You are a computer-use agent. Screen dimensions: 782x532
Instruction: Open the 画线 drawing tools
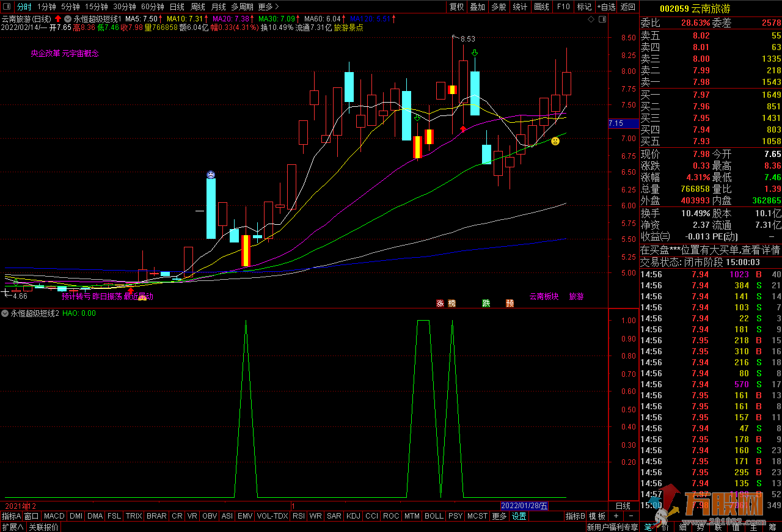(541, 7)
